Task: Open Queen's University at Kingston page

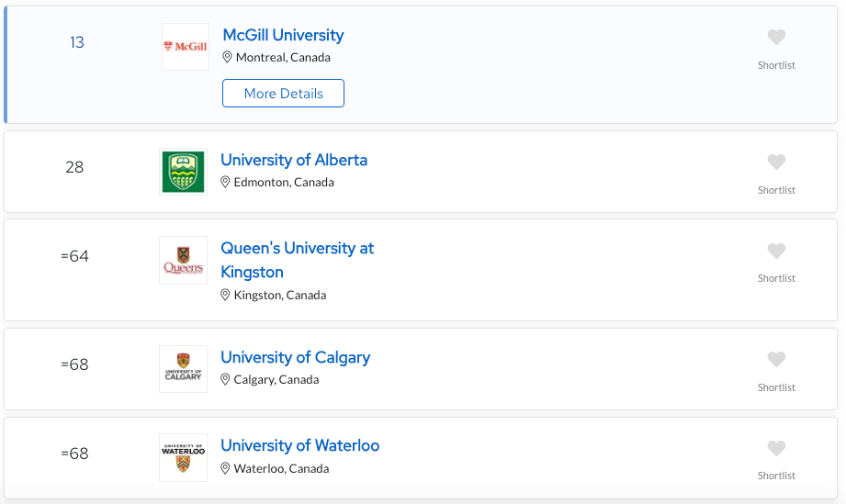Action: (298, 260)
